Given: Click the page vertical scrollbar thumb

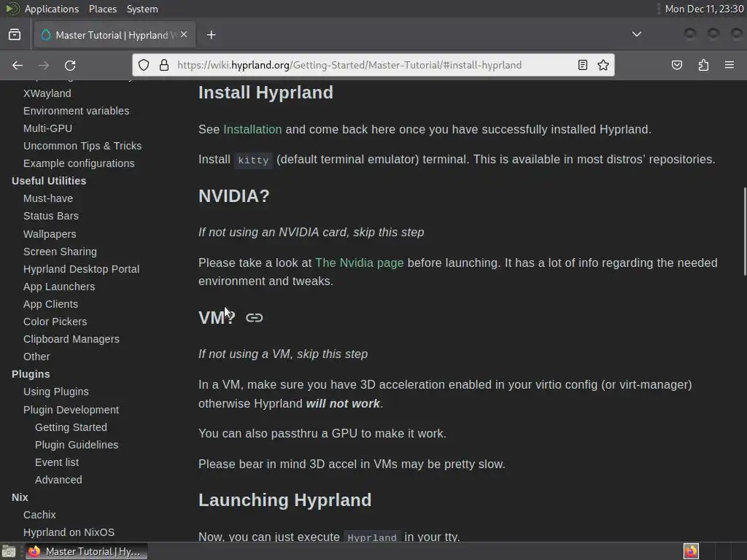Looking at the screenshot, I should click(x=744, y=231).
